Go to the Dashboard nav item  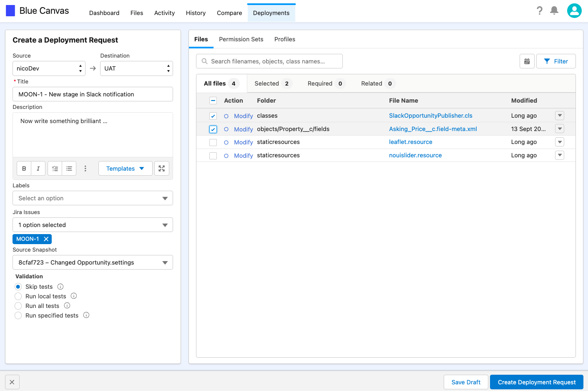coord(104,13)
